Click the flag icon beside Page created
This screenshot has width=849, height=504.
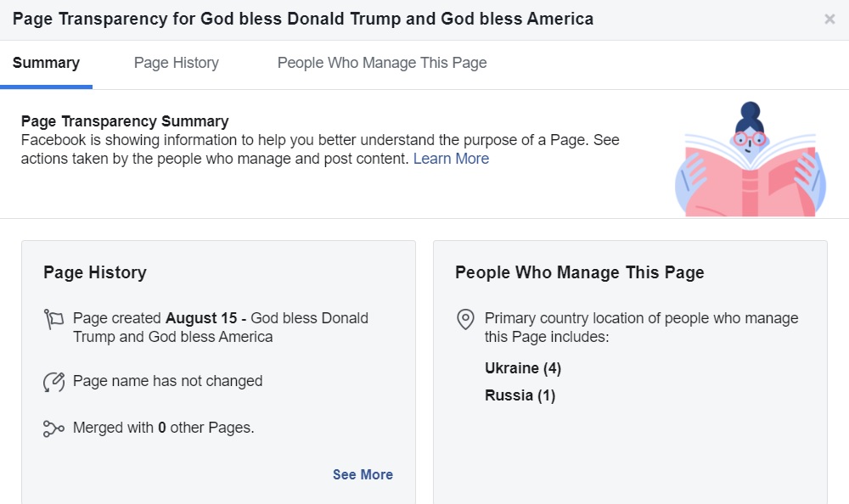[x=54, y=319]
